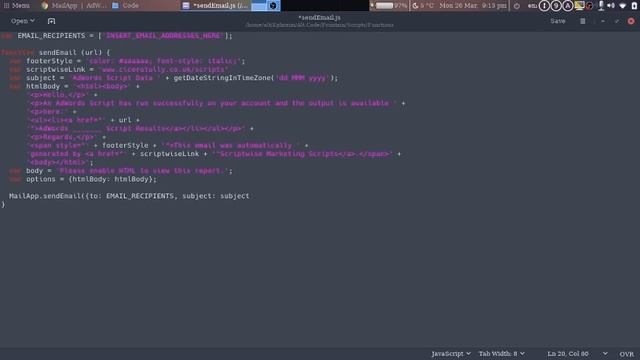Viewport: 640px width, 360px height.
Task: Click the battery 97% indicator
Action: (x=389, y=6)
